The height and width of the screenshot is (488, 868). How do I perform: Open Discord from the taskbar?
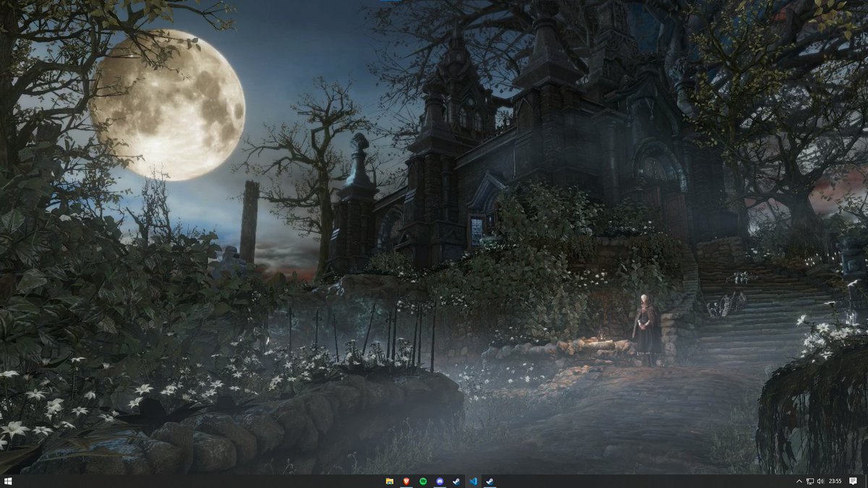pyautogui.click(x=439, y=481)
